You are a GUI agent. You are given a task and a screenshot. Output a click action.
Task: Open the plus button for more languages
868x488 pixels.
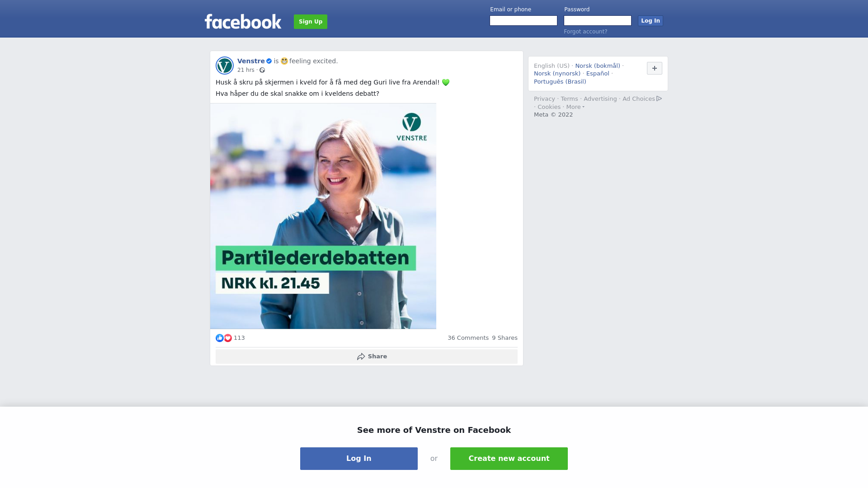coord(655,68)
